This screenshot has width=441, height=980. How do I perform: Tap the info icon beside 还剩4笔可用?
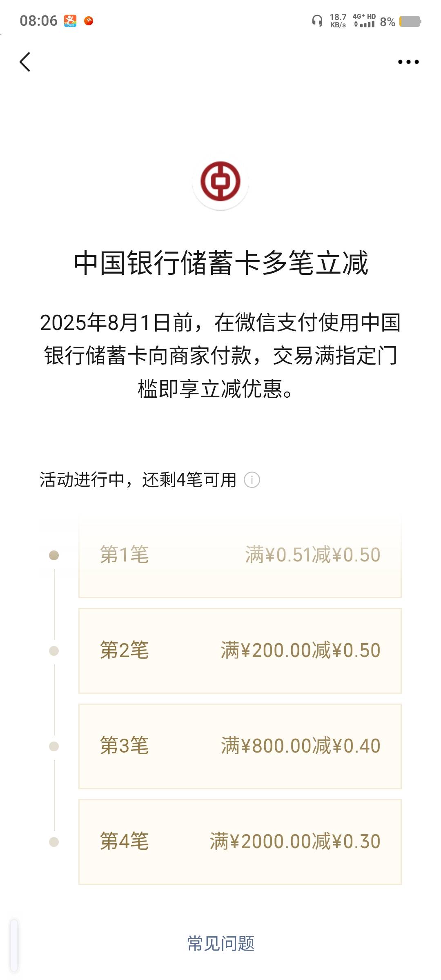[x=252, y=480]
